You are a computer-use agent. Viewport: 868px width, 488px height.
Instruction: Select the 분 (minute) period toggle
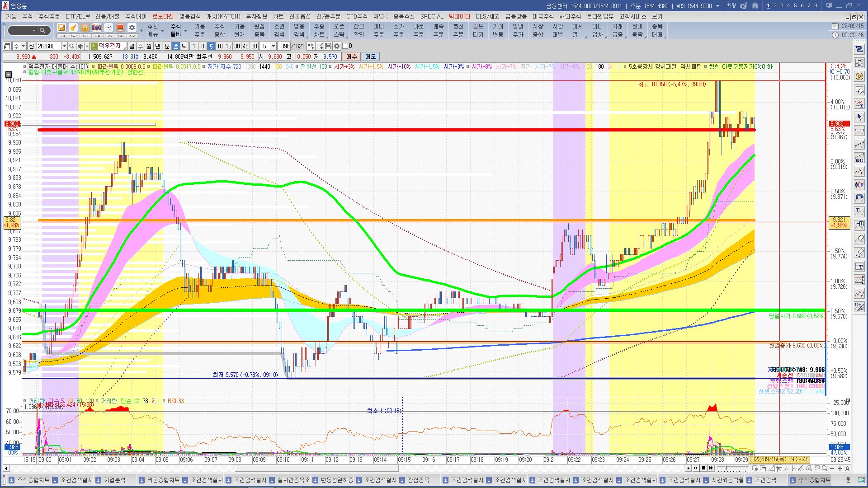tap(167, 46)
